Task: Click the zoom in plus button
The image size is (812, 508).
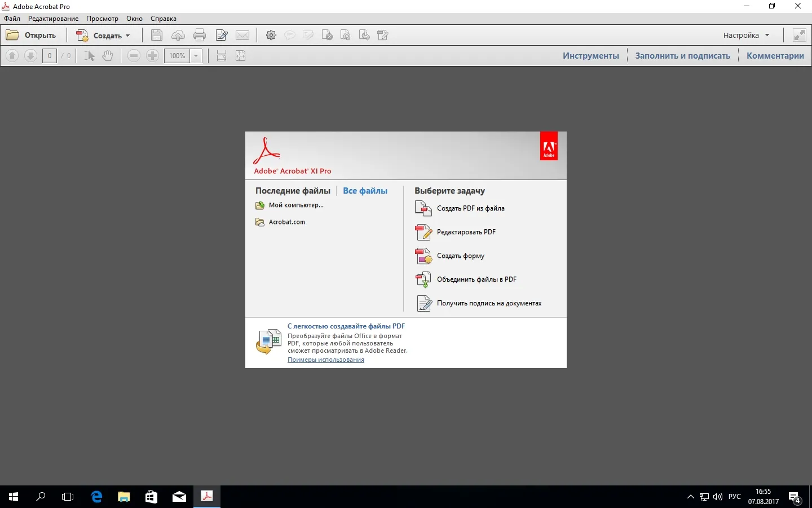Action: click(152, 55)
